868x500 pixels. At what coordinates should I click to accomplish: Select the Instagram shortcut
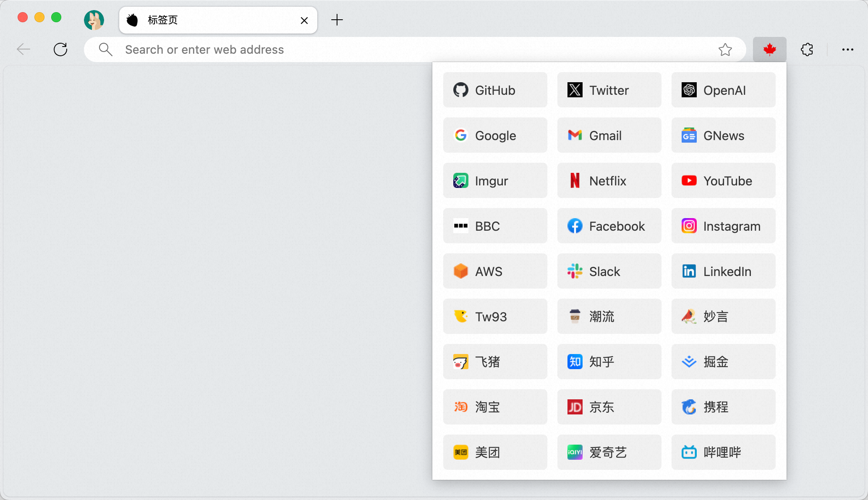coord(723,226)
